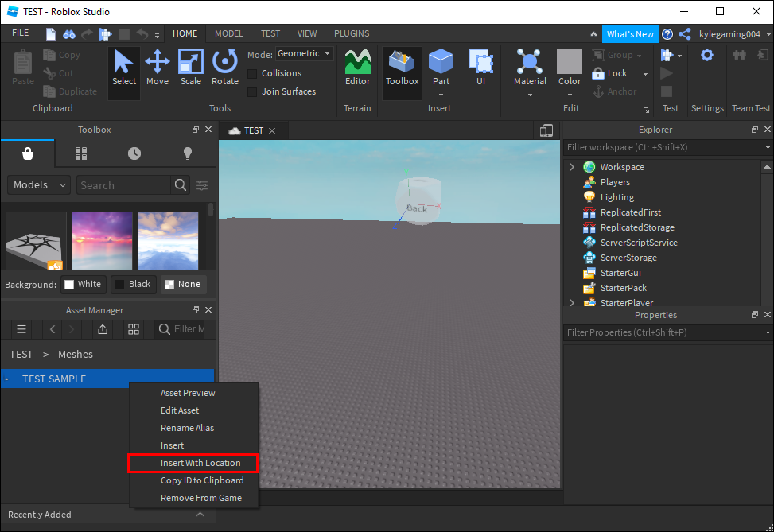Viewport: 774px width, 532px height.
Task: Click the What's New button
Action: click(629, 34)
